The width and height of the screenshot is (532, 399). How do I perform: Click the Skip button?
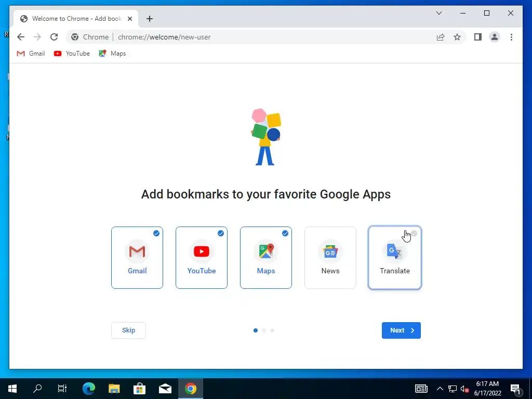click(x=128, y=330)
